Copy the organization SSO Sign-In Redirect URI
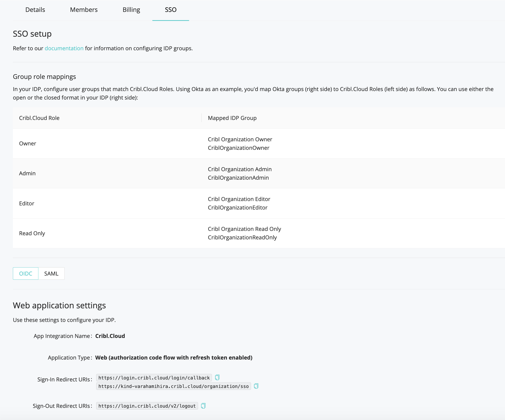 coord(256,386)
